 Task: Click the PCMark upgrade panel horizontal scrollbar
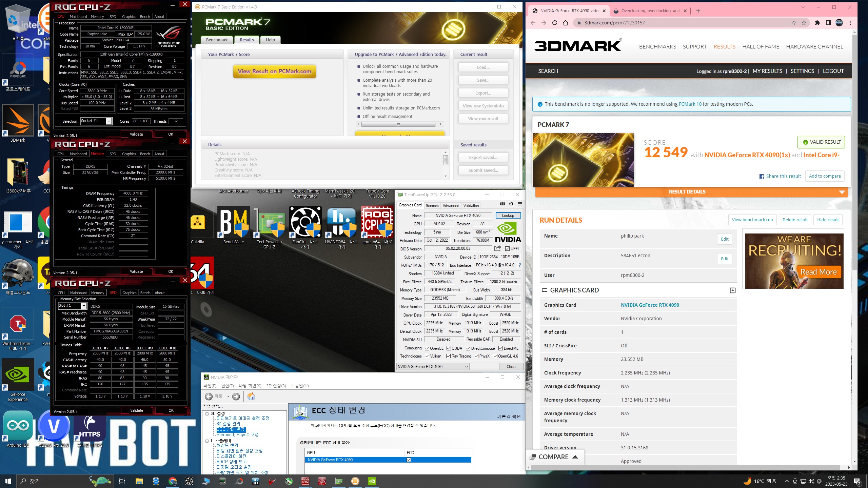pos(399,124)
